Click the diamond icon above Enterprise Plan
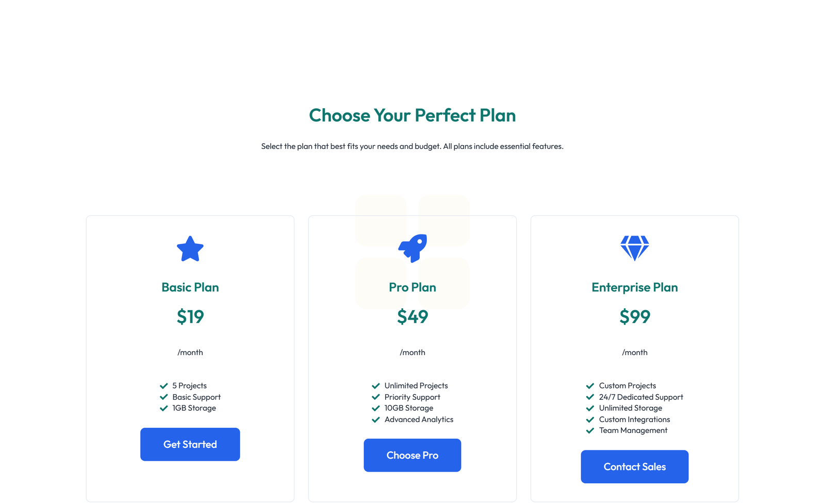 coord(635,248)
